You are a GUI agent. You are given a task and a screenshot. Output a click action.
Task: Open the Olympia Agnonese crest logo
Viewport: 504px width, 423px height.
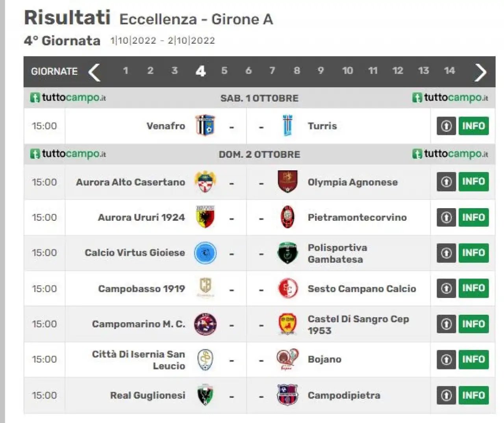[288, 182]
